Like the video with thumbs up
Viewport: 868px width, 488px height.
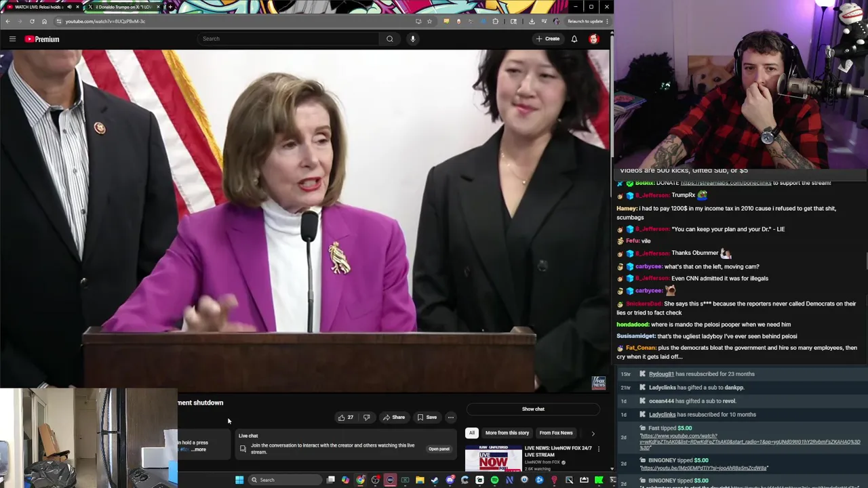click(x=346, y=418)
